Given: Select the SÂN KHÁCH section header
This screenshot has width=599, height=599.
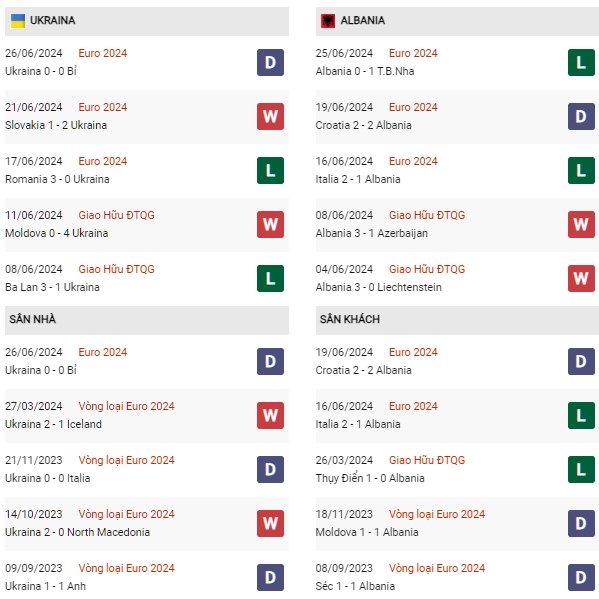Looking at the screenshot, I should coord(457,320).
